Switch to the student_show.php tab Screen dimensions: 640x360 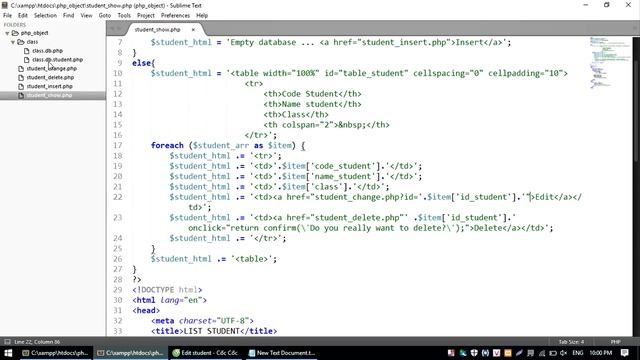coord(158,30)
